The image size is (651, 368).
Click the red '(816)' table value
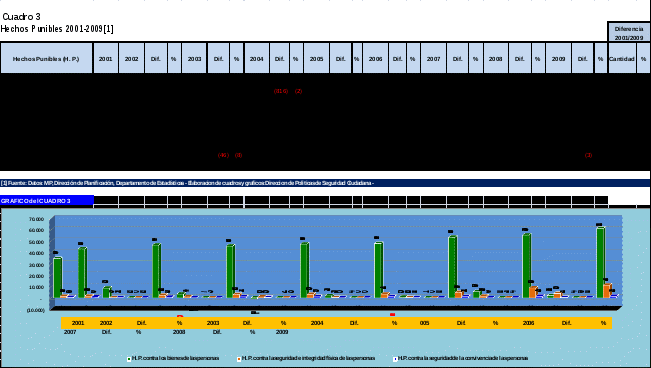(x=281, y=91)
